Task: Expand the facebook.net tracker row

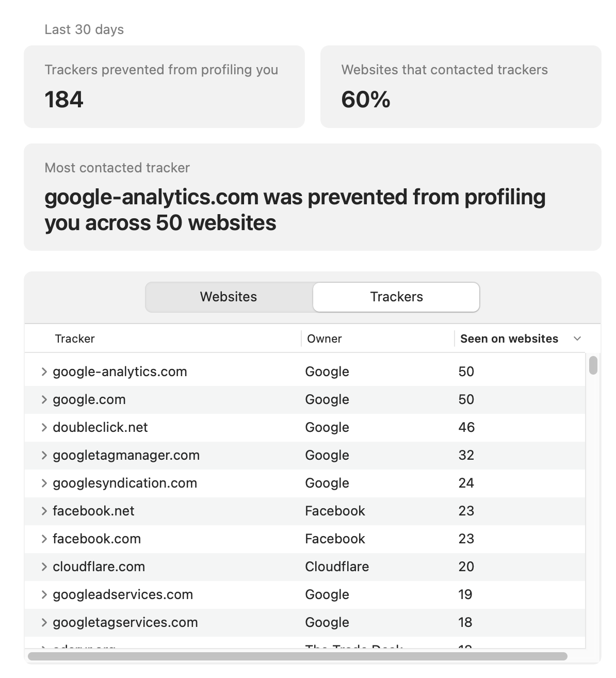Action: (x=44, y=511)
